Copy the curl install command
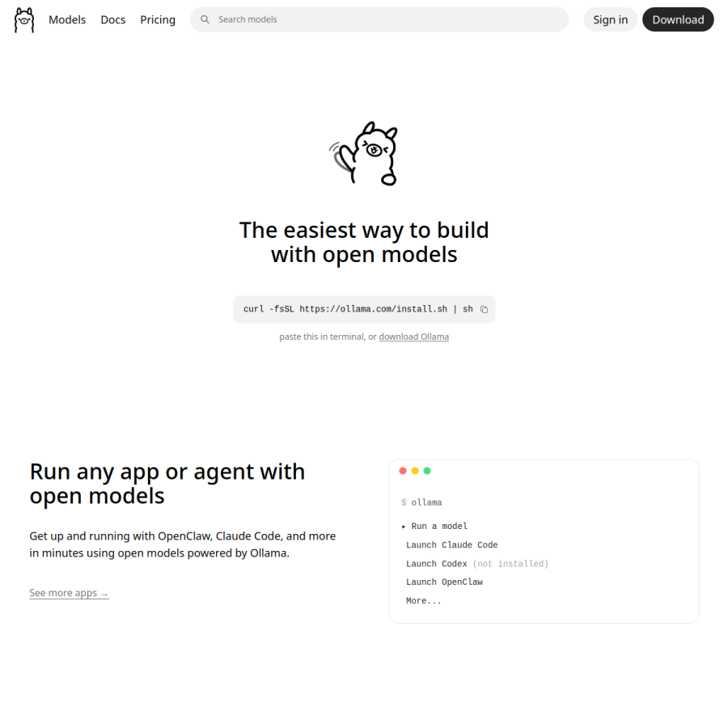 (x=484, y=309)
